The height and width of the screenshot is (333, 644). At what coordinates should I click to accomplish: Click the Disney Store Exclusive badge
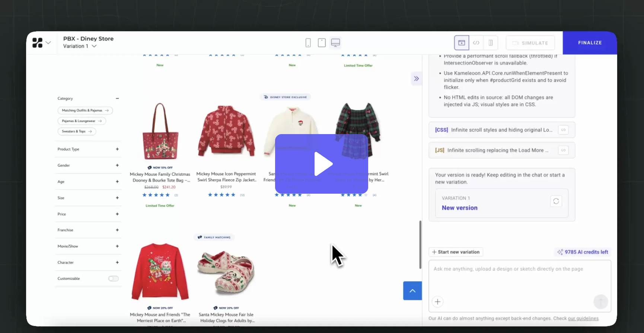pyautogui.click(x=285, y=97)
